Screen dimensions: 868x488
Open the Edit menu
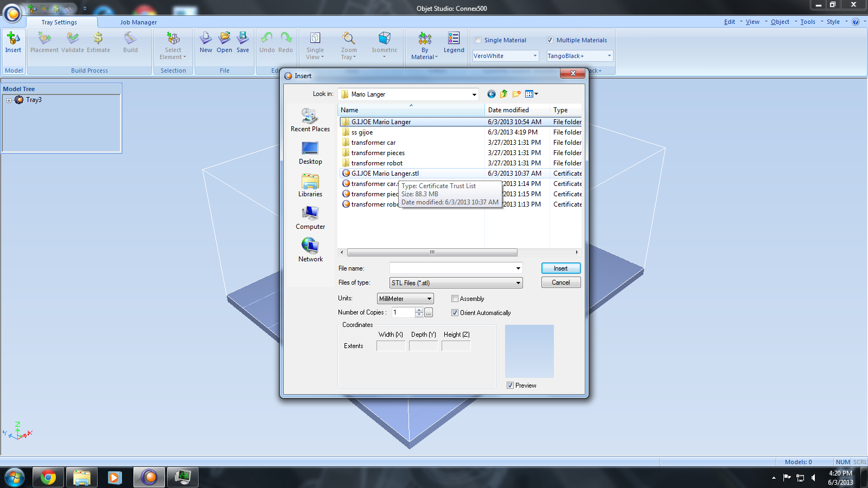pyautogui.click(x=730, y=22)
